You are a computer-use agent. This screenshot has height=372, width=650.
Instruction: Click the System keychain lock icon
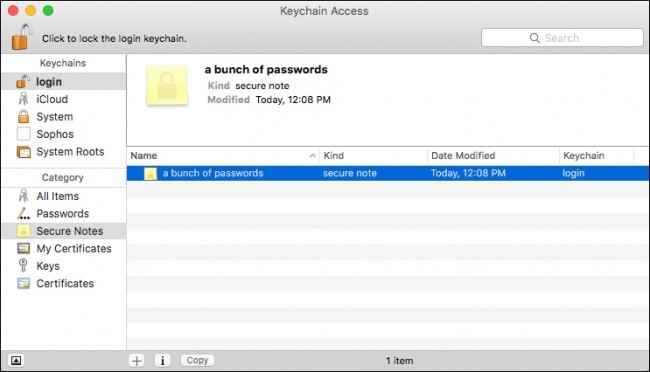coord(24,116)
